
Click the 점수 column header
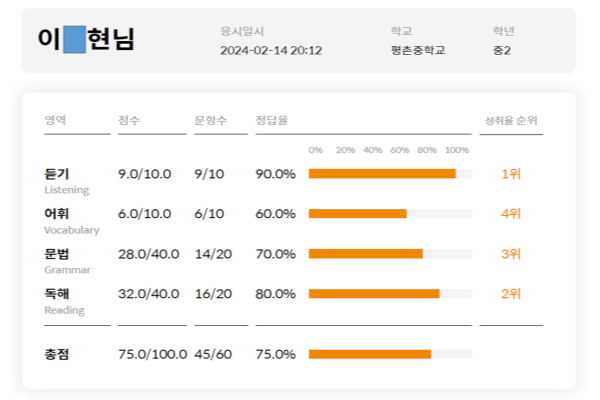click(129, 120)
